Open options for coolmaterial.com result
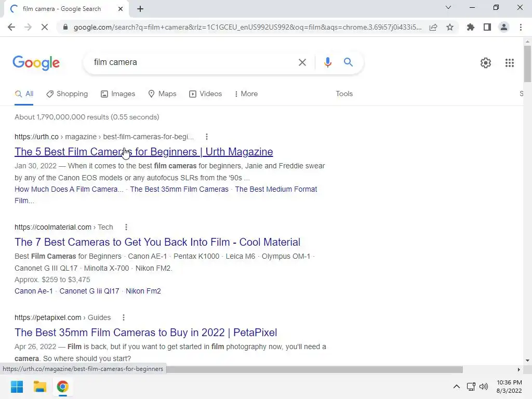Image resolution: width=532 pixels, height=399 pixels. 126,228
